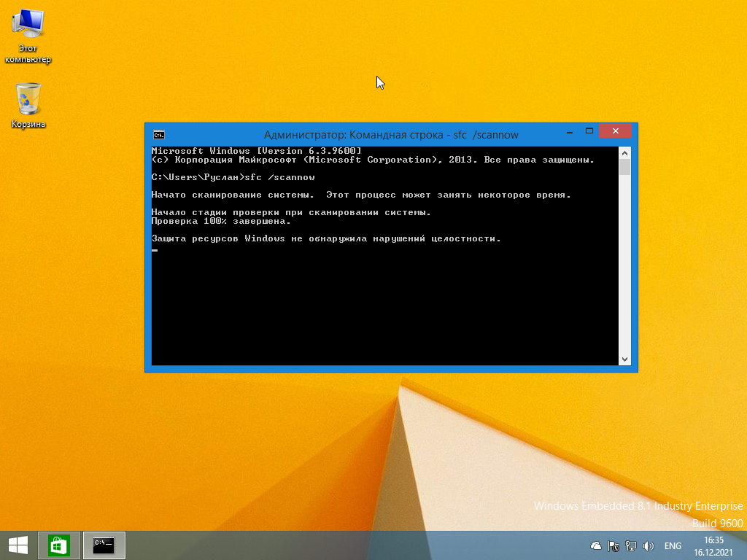The image size is (747, 560).
Task: Click the 'Администратор: Командная строка' title bar
Action: tap(365, 134)
